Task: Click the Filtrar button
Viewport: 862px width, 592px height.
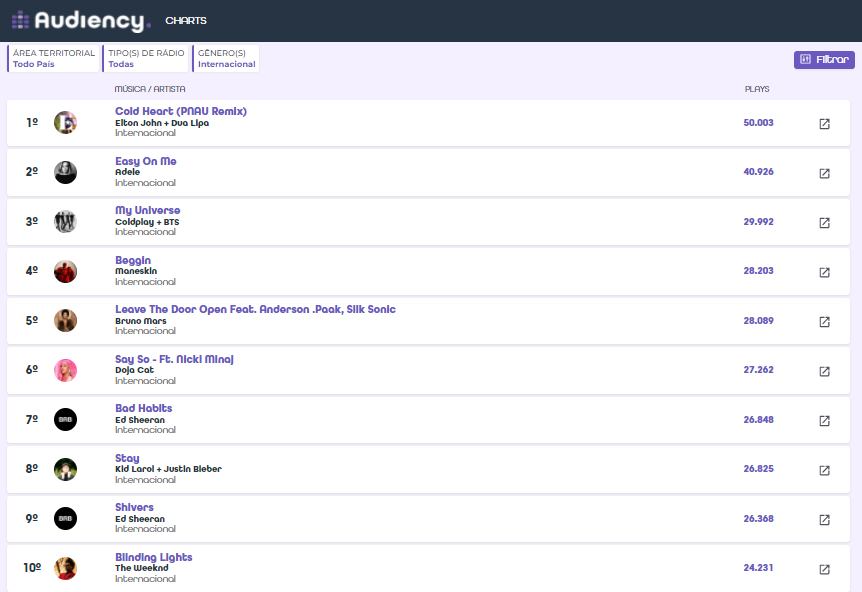Action: pyautogui.click(x=824, y=59)
